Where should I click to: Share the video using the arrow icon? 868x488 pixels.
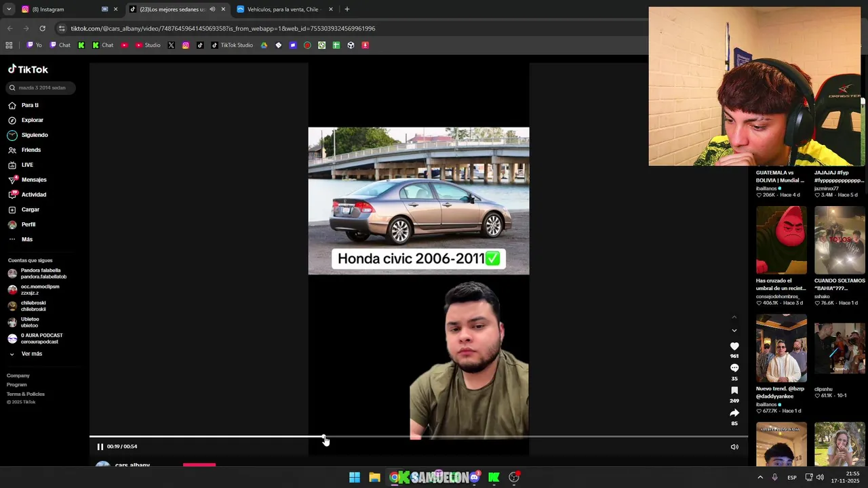734,413
